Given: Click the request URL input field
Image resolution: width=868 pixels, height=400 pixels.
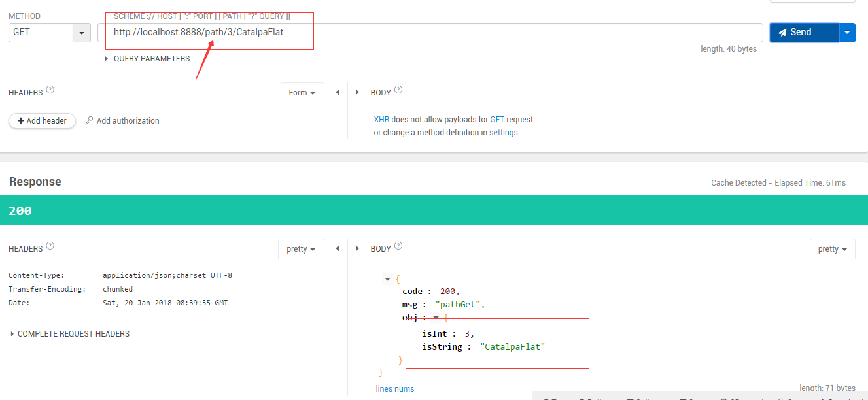Looking at the screenshot, I should (x=430, y=32).
